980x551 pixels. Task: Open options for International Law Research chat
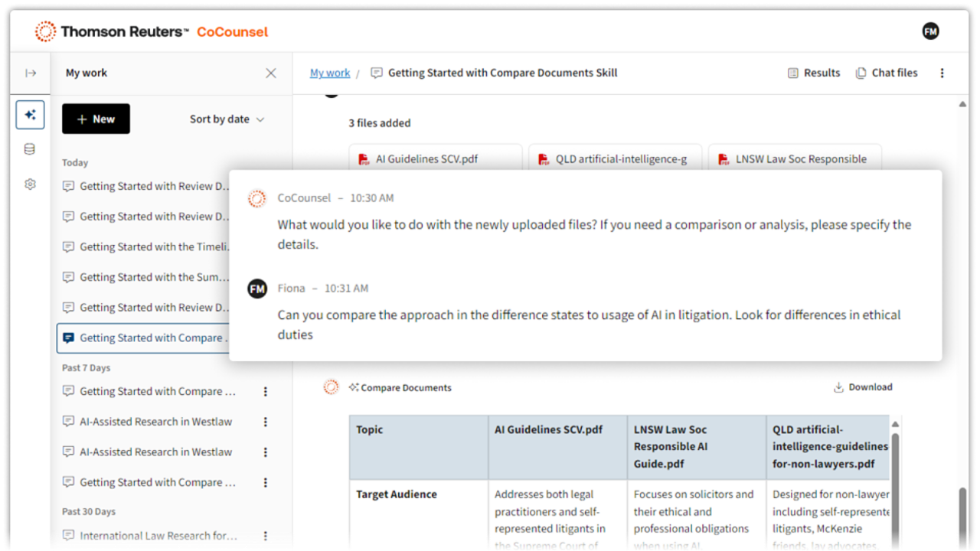pos(266,536)
